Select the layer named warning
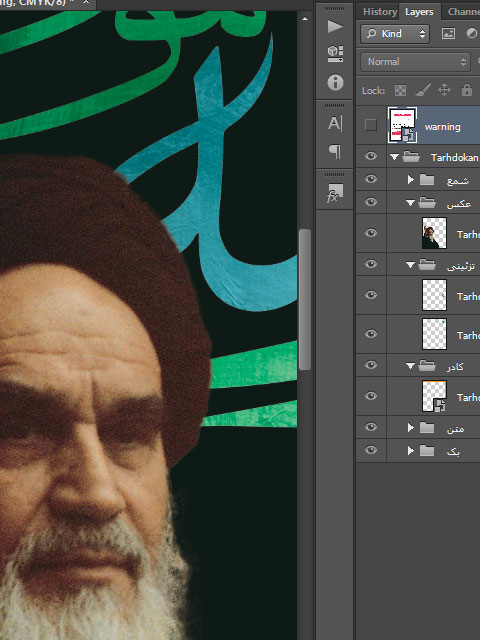Screen dimensions: 480x640 (442, 127)
